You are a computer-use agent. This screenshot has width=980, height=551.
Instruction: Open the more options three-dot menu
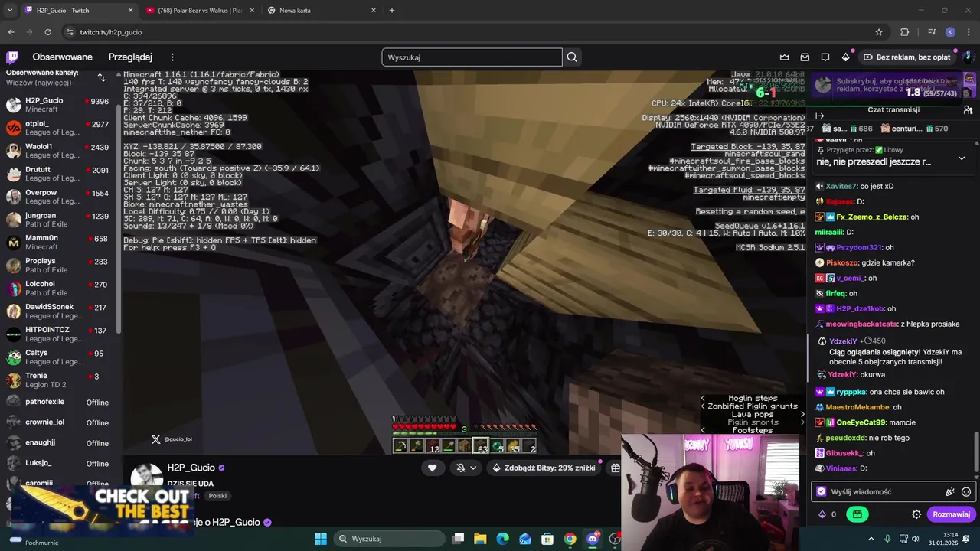(x=172, y=57)
